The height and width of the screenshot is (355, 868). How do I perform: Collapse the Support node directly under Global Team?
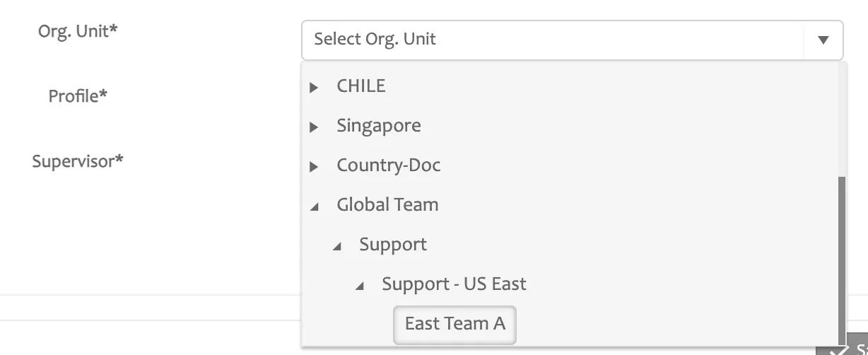337,246
